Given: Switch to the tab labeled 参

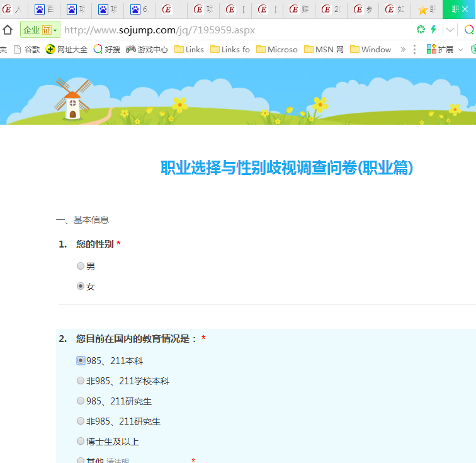Looking at the screenshot, I should click(363, 9).
